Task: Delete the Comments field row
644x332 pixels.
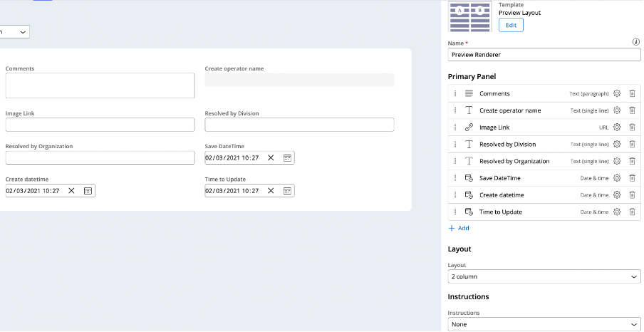Action: (632, 93)
